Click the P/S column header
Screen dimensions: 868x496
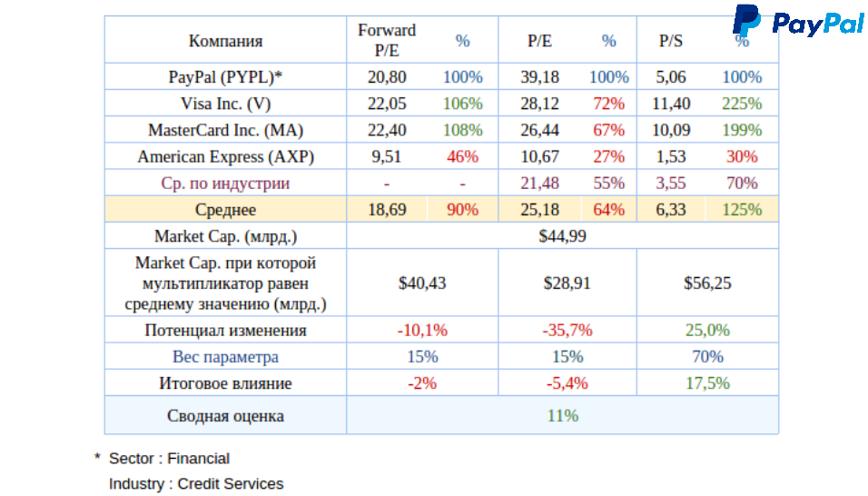672,41
